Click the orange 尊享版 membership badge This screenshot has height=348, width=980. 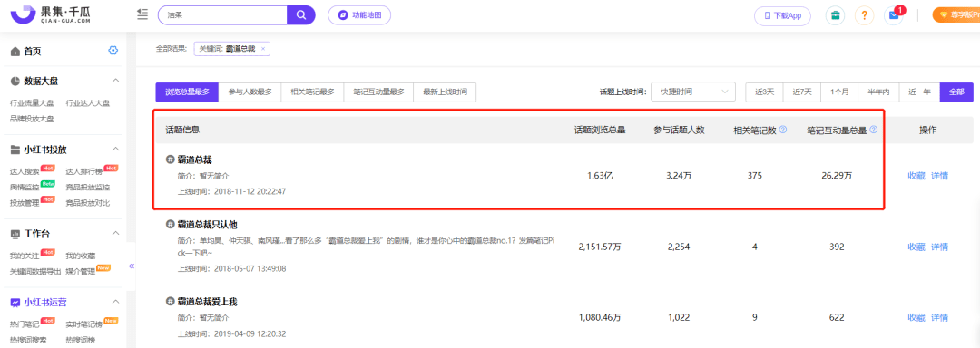click(956, 15)
